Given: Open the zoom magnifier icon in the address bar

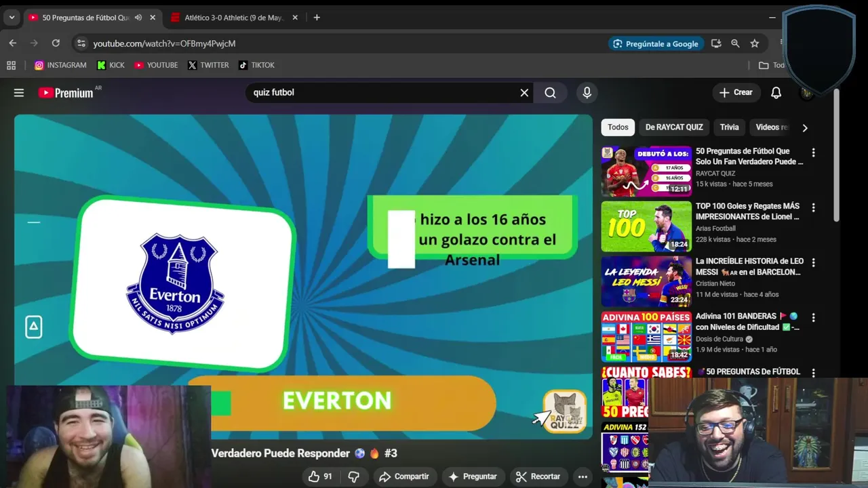Looking at the screenshot, I should [x=735, y=43].
